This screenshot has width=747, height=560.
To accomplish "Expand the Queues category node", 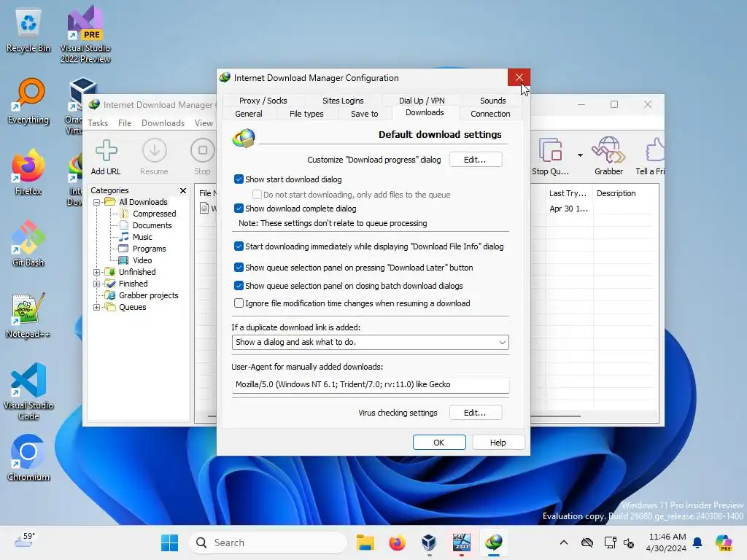I will click(x=97, y=307).
